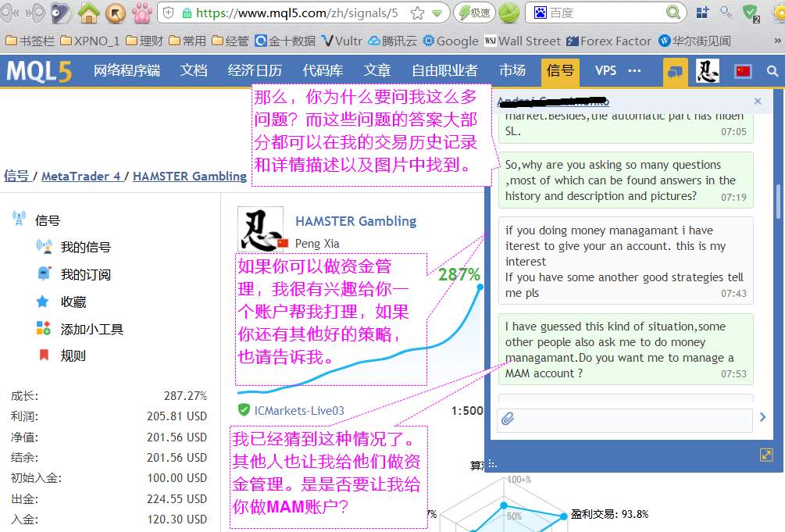Click the MQL5 logo

pos(39,71)
